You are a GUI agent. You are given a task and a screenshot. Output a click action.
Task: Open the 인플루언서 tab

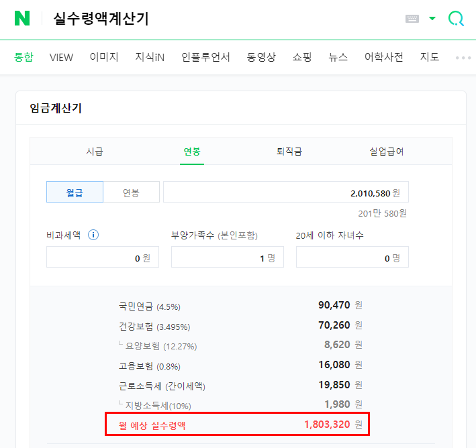(x=205, y=57)
